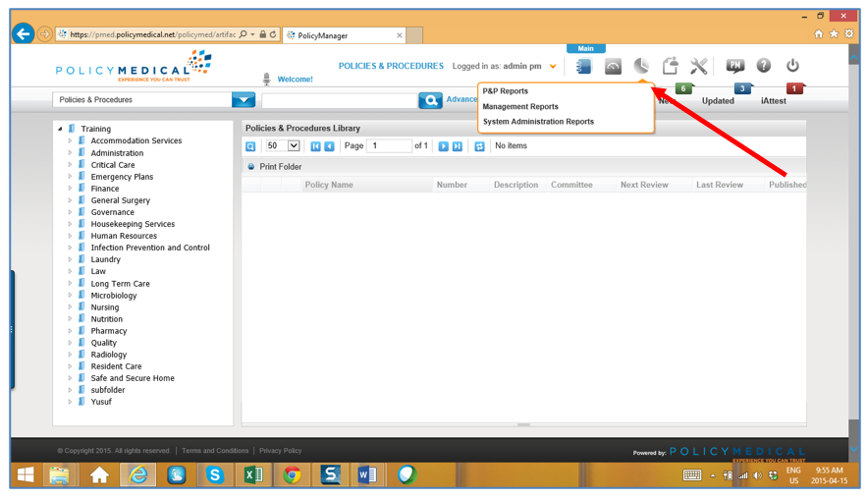Select the Safe and Secure Home folder
868x499 pixels.
pos(133,378)
